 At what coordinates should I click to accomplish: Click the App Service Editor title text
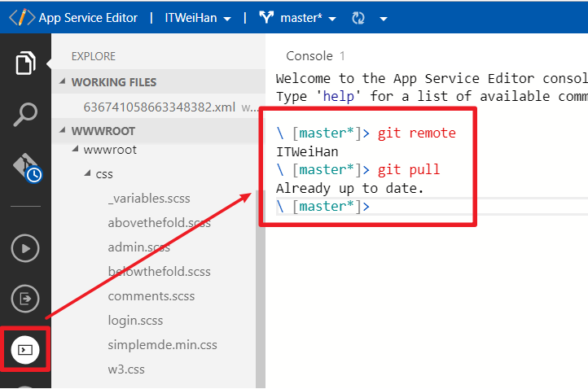point(88,18)
